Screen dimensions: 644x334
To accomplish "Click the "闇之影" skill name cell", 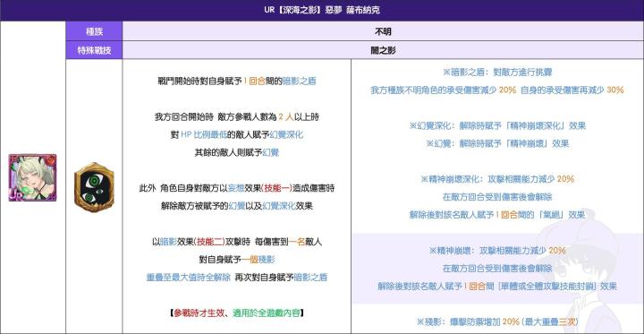I will (x=383, y=51).
